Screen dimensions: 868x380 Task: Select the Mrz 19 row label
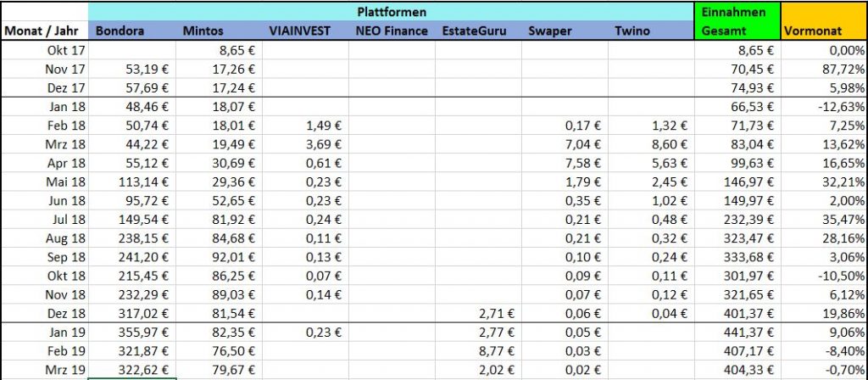(44, 370)
